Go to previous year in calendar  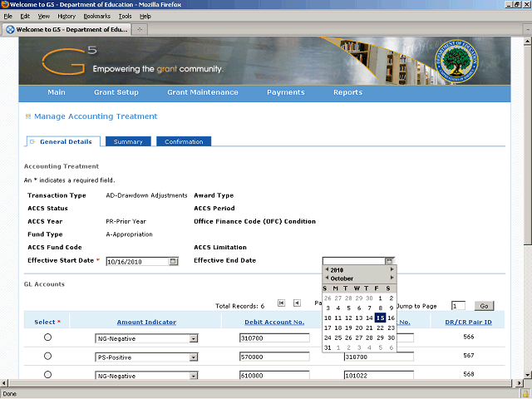[327, 269]
